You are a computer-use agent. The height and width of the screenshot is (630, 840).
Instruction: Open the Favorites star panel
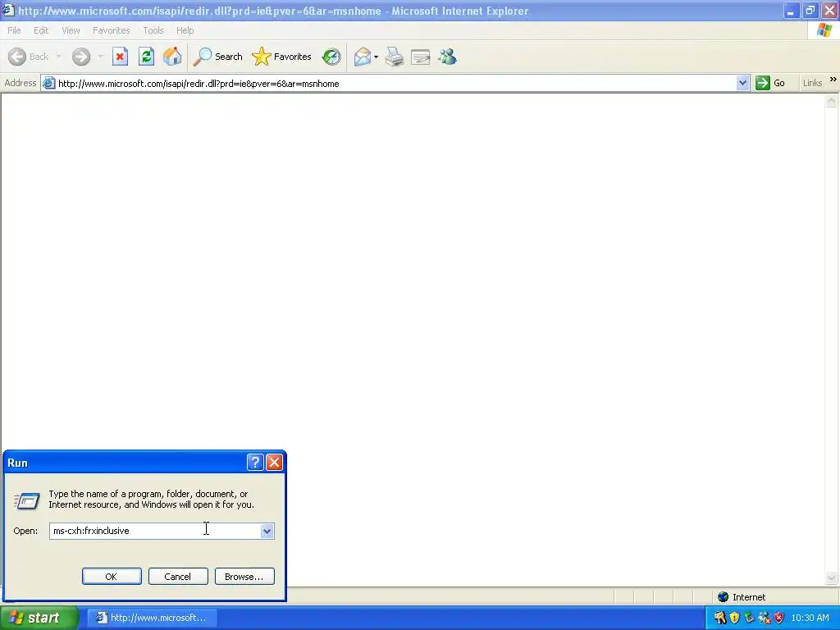pyautogui.click(x=282, y=57)
